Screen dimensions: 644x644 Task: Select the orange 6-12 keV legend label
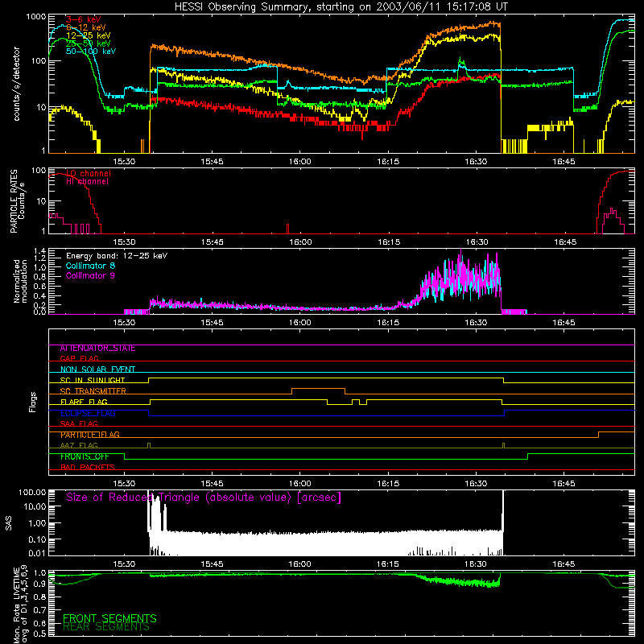86,27
